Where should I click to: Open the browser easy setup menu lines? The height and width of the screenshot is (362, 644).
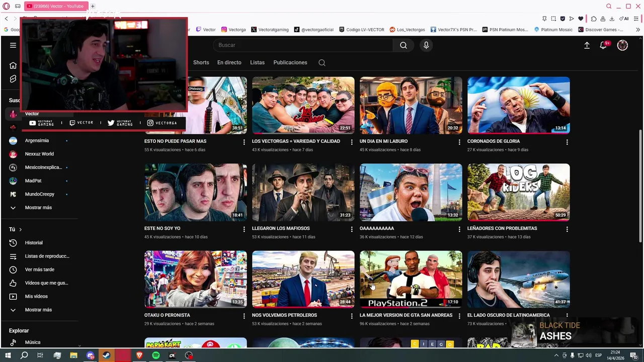[x=636, y=19]
